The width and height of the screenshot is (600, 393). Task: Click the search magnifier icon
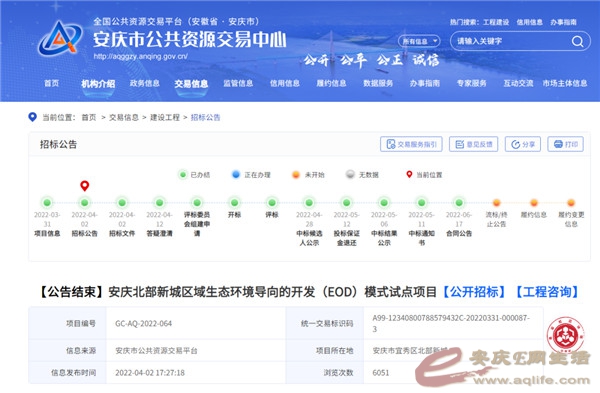point(577,41)
